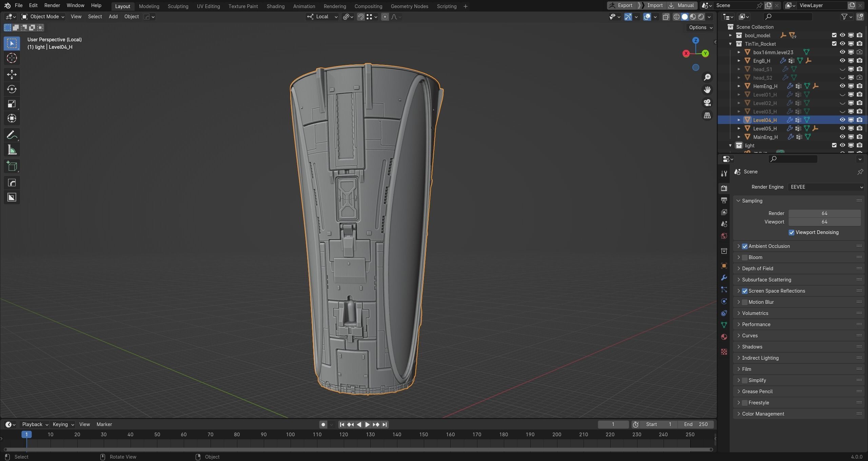Open the Render Engine dropdown

[x=826, y=187]
